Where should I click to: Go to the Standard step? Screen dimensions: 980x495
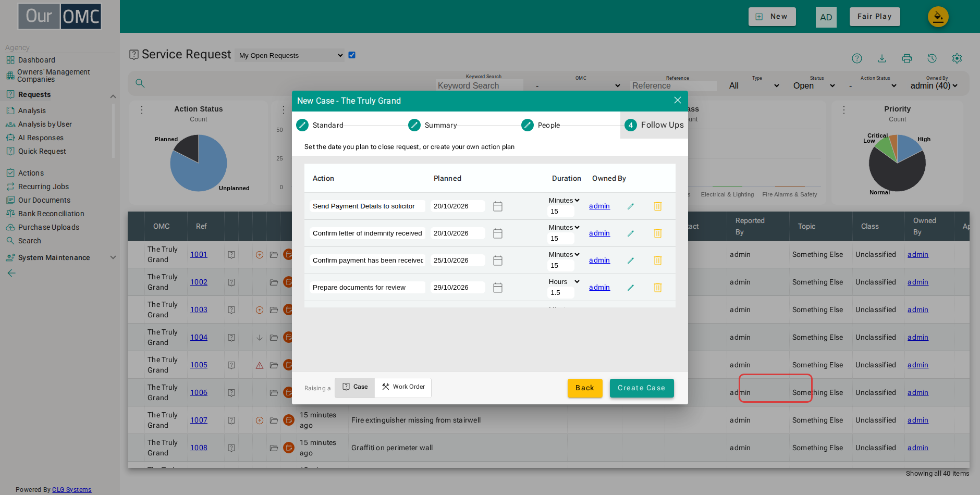(x=320, y=125)
